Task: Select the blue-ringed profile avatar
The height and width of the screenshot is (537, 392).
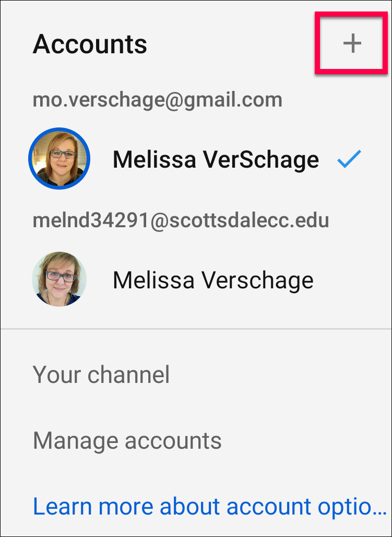Action: pos(59,159)
